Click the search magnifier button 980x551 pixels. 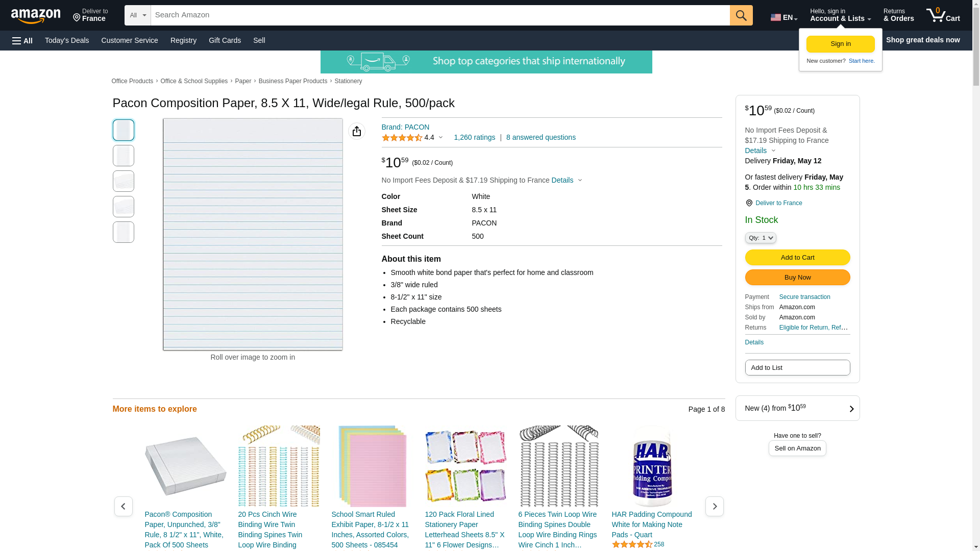[741, 15]
